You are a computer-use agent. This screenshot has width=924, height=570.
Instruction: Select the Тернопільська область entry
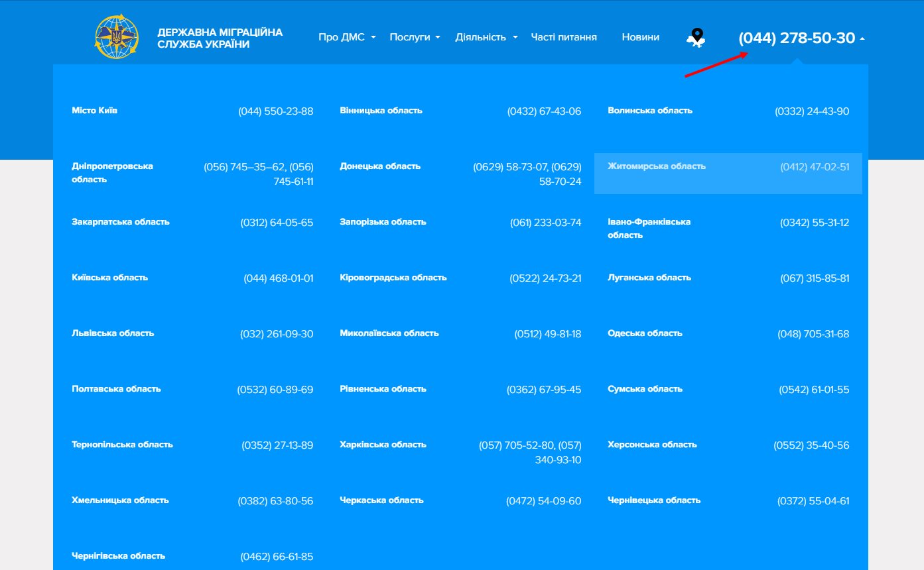point(122,445)
